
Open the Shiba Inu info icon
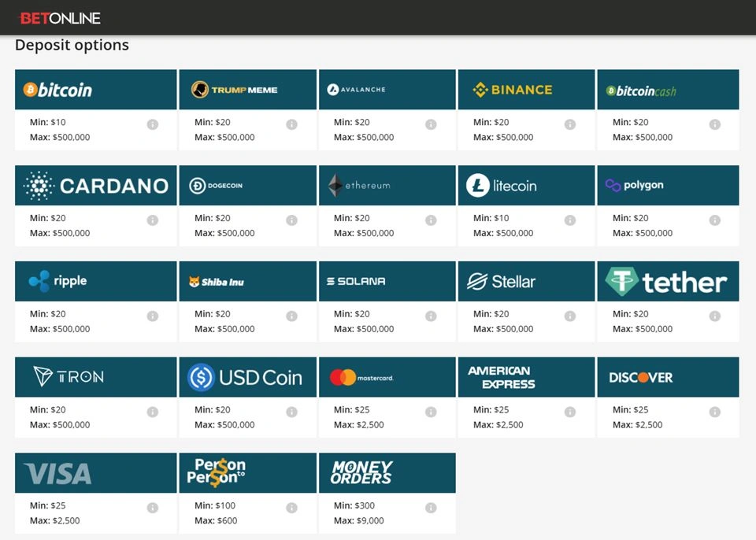tap(291, 316)
